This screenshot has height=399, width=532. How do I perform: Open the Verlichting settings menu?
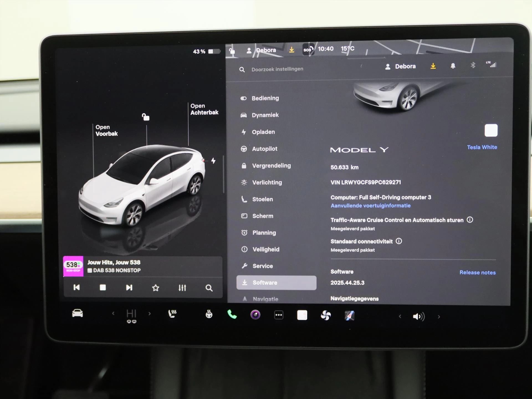[x=261, y=182]
